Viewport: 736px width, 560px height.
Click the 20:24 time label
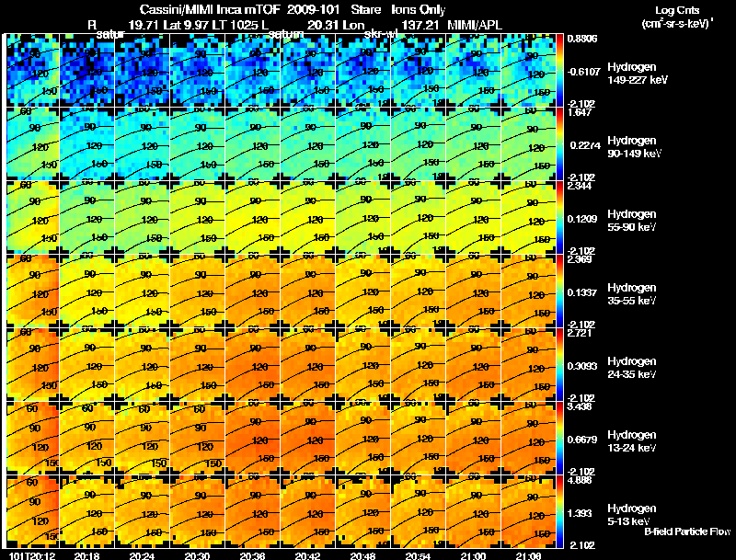tap(142, 555)
